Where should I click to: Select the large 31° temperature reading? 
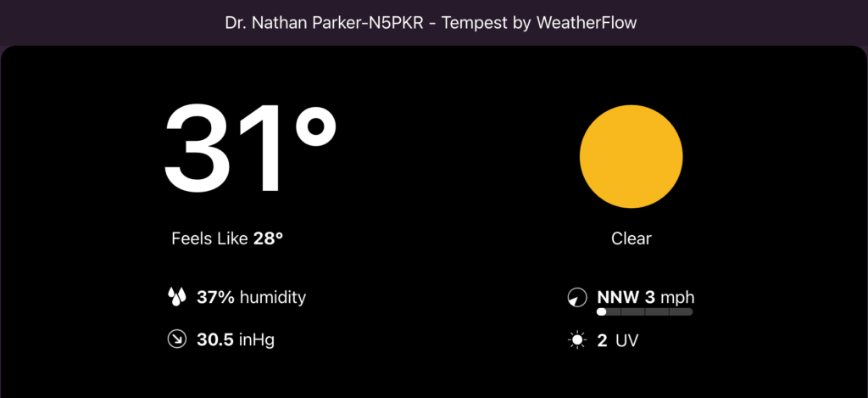(251, 149)
